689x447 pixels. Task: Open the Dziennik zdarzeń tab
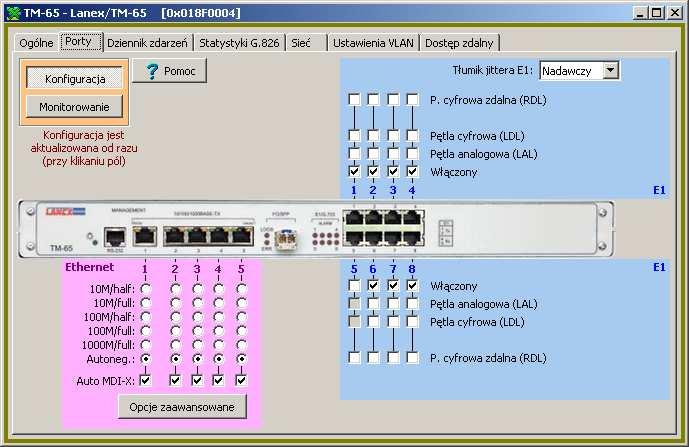point(148,43)
